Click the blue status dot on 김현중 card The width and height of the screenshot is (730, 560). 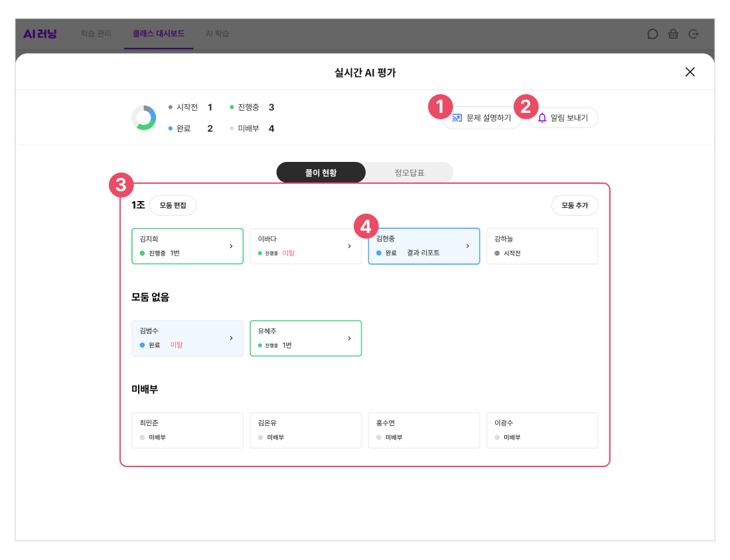pyautogui.click(x=379, y=253)
